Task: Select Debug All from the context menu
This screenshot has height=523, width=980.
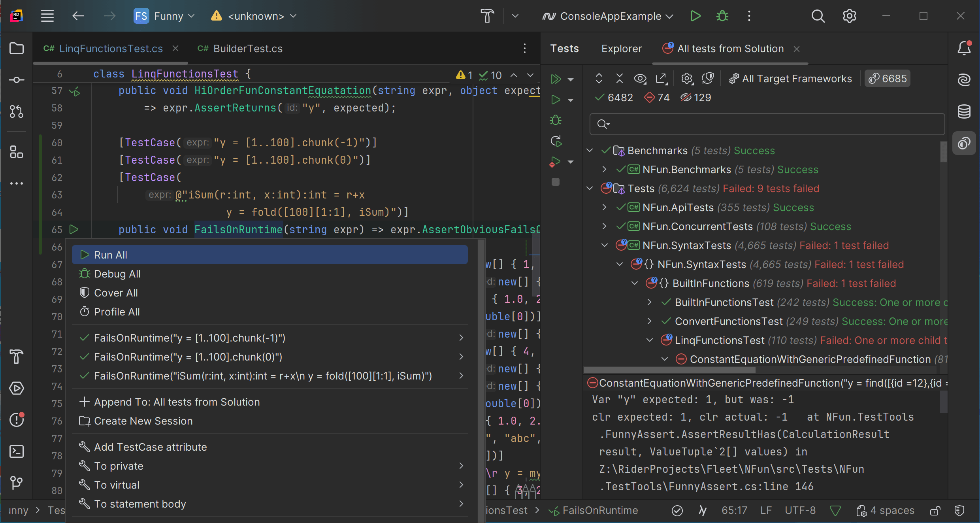Action: [x=117, y=274]
